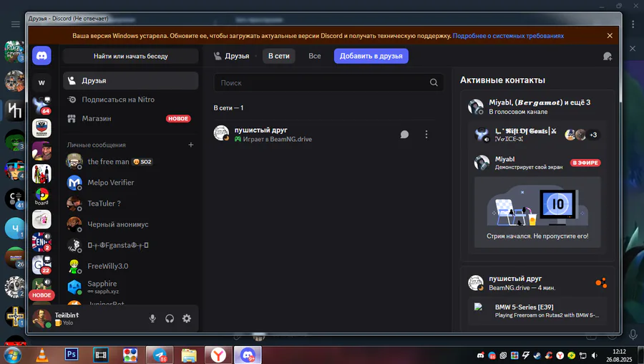Image resolution: width=644 pixels, height=364 pixels.
Task: Open the Russian Community server icon
Action: click(x=42, y=128)
